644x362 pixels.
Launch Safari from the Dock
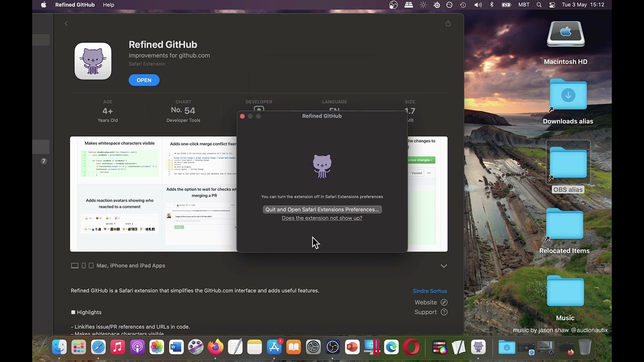click(x=98, y=347)
